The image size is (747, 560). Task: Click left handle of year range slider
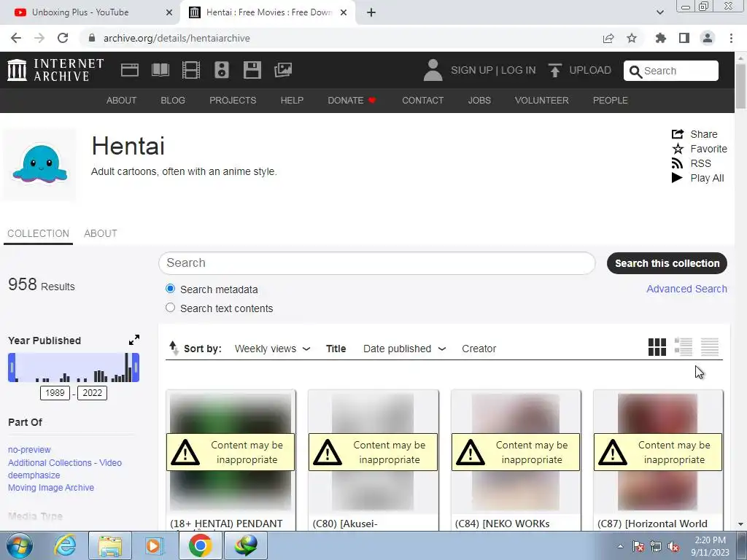[x=12, y=367]
